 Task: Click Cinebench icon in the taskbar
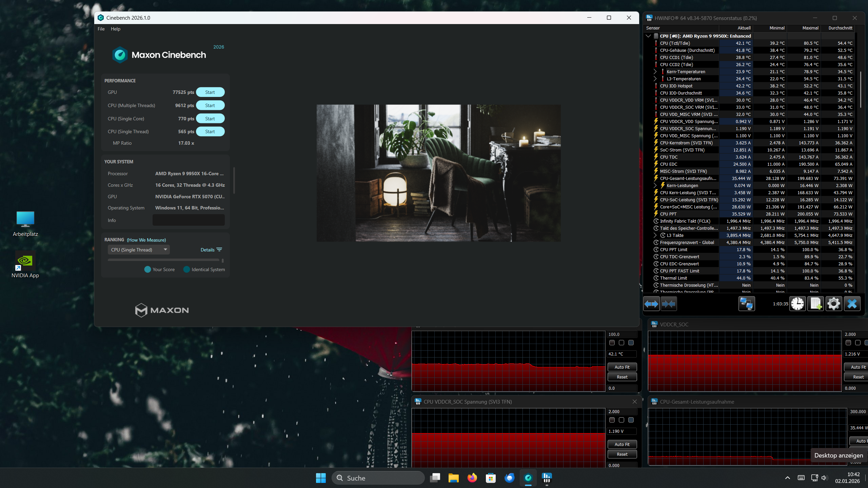coord(528,478)
